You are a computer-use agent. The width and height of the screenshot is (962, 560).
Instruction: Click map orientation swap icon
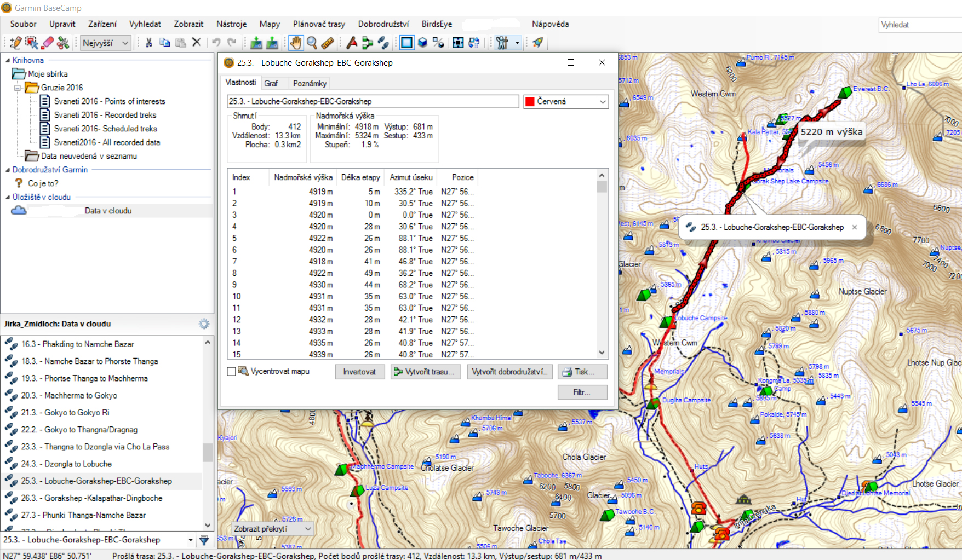tap(474, 42)
